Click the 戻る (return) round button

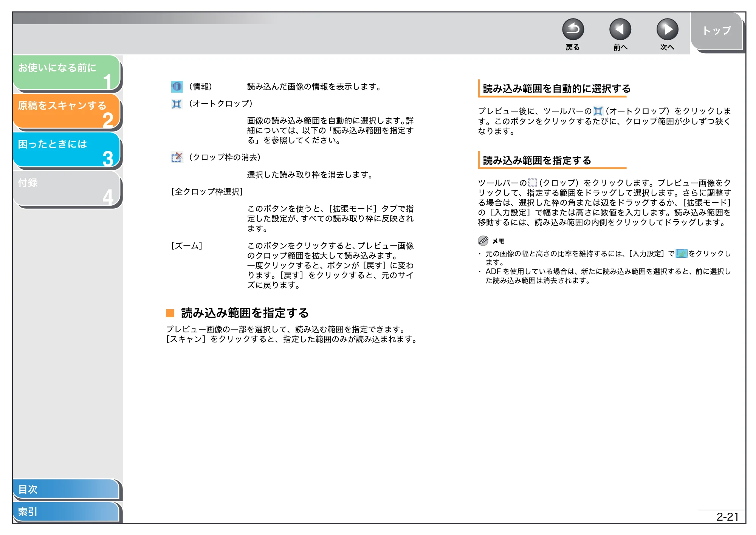tap(573, 29)
